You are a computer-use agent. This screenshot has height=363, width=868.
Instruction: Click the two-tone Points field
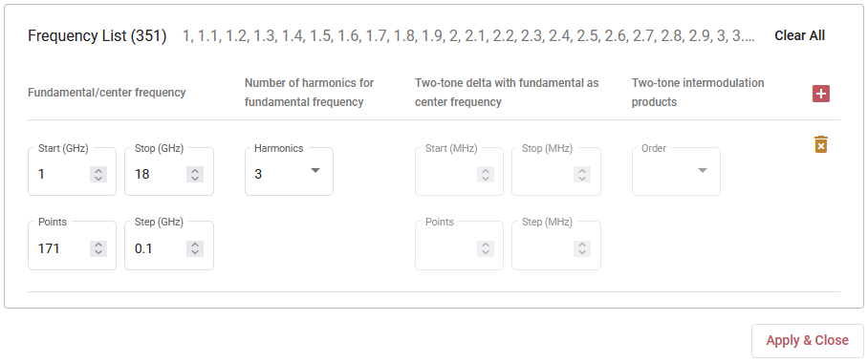point(459,246)
